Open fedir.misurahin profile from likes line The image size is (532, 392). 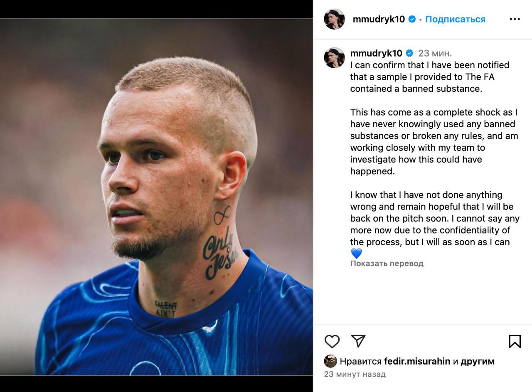coord(417,361)
